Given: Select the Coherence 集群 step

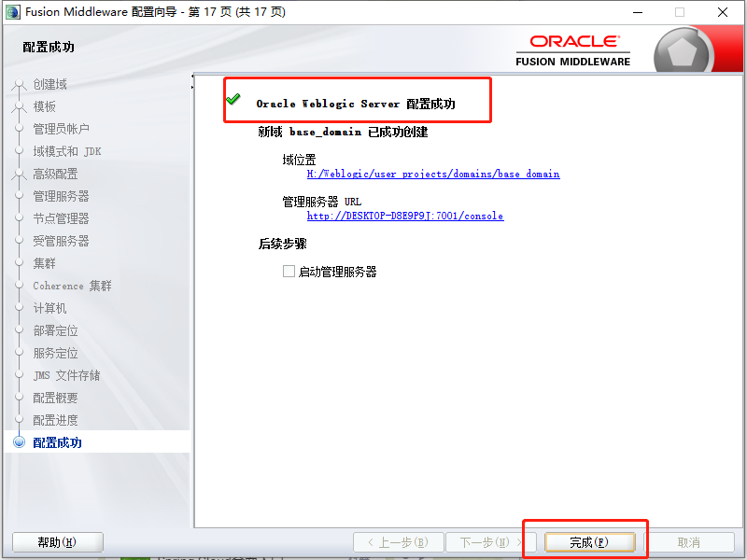Looking at the screenshot, I should (x=73, y=286).
